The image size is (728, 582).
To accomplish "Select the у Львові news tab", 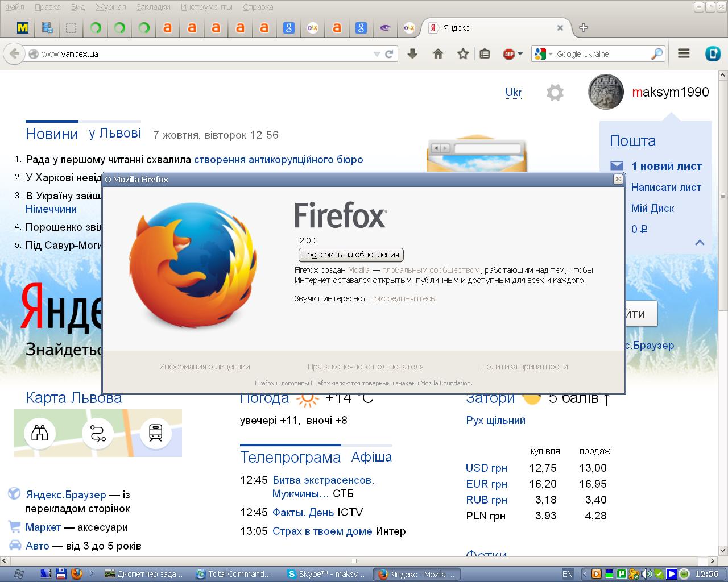I will (115, 133).
